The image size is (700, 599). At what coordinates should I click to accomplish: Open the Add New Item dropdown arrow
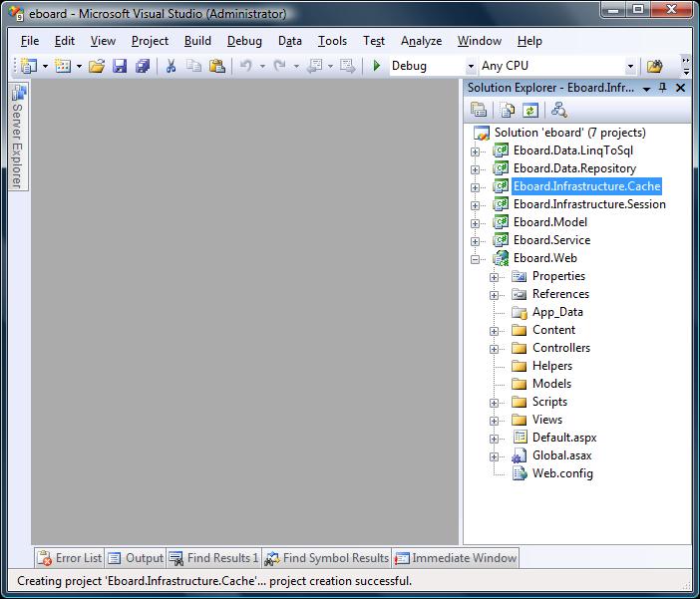coord(79,67)
